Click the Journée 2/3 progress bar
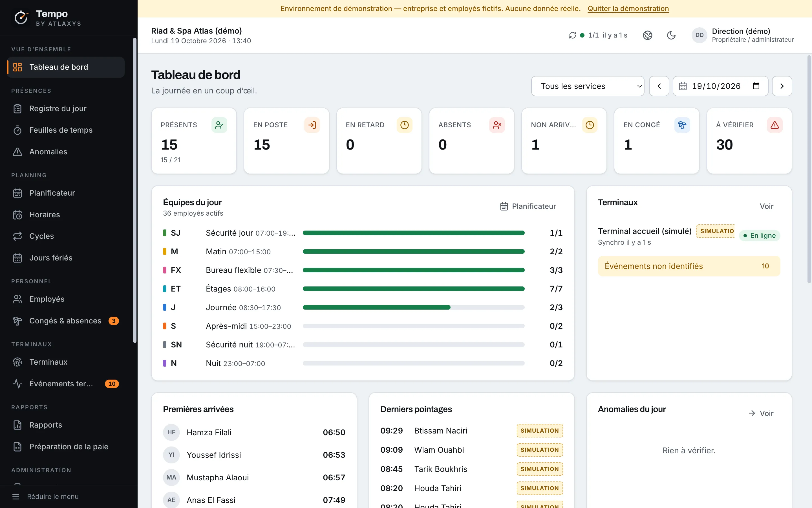 (x=413, y=307)
